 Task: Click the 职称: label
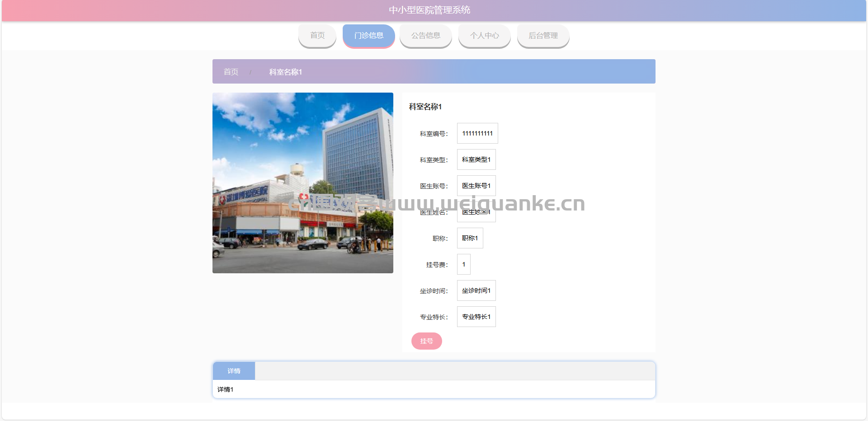point(440,239)
